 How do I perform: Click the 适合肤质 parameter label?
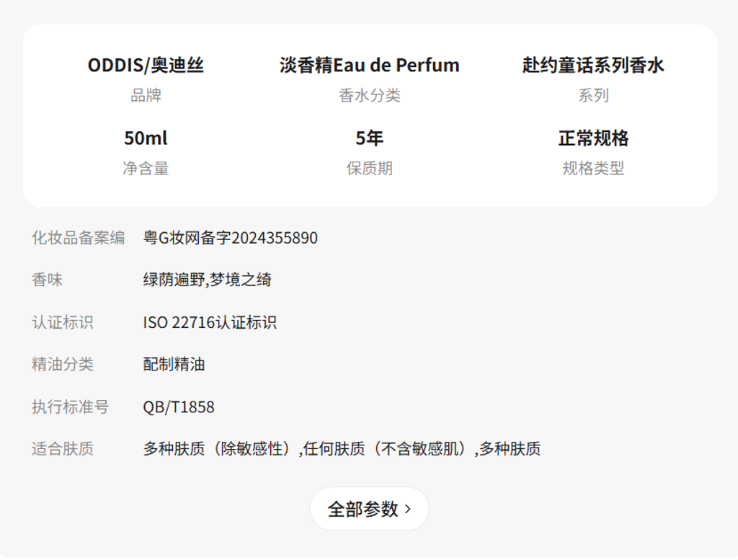[x=63, y=449]
